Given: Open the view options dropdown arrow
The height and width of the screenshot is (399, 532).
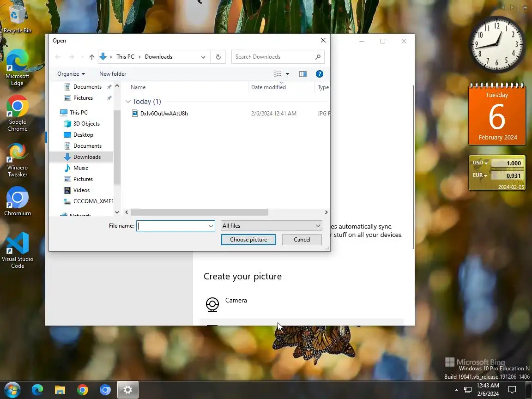Looking at the screenshot, I should click(x=287, y=74).
